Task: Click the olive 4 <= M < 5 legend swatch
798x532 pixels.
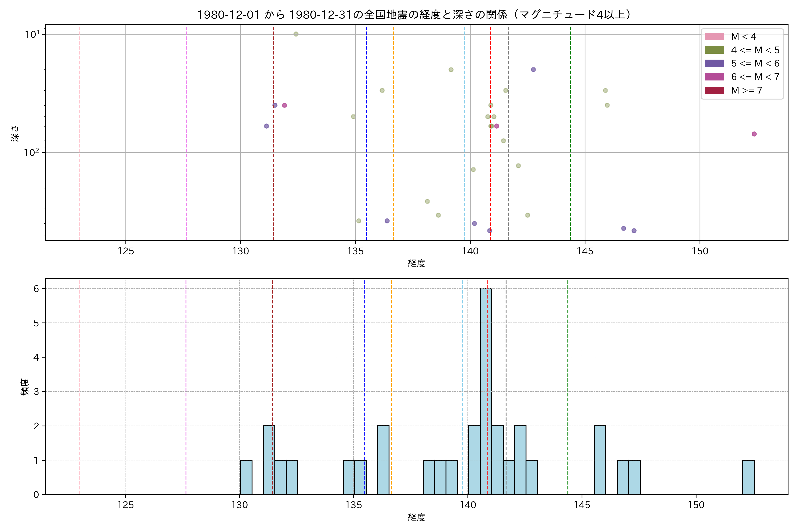Action: (714, 50)
